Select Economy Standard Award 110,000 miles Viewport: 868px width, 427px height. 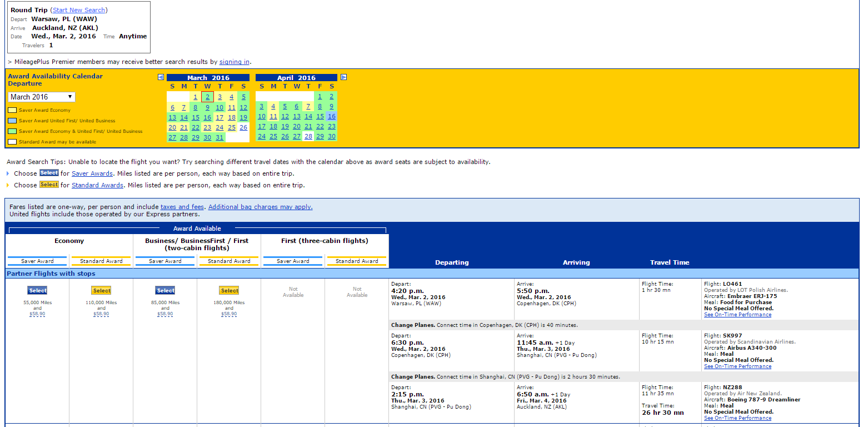102,290
